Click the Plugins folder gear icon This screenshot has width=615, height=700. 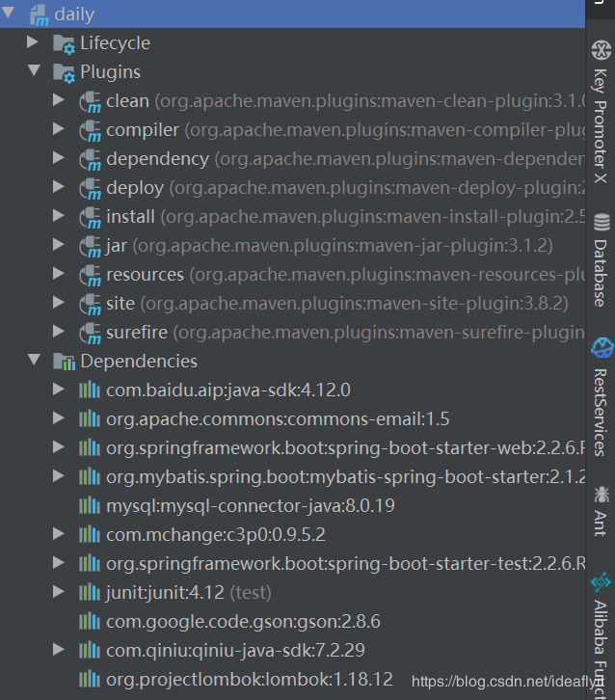point(64,72)
